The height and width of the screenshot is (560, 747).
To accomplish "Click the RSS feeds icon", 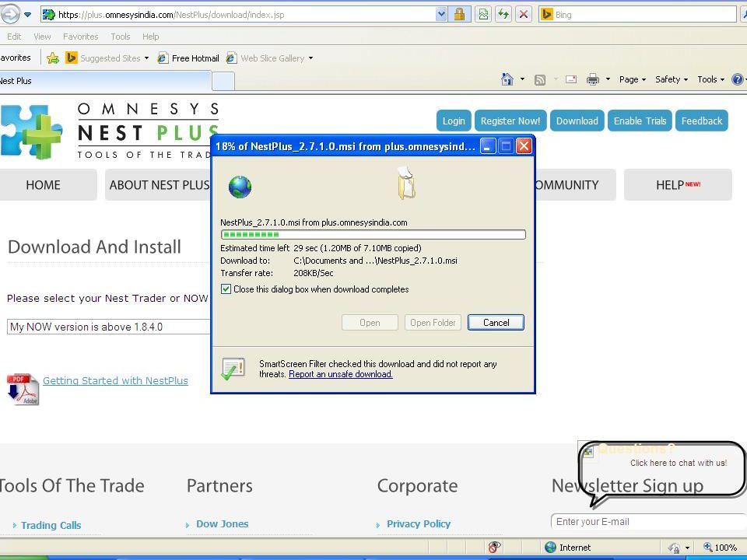I will (540, 79).
